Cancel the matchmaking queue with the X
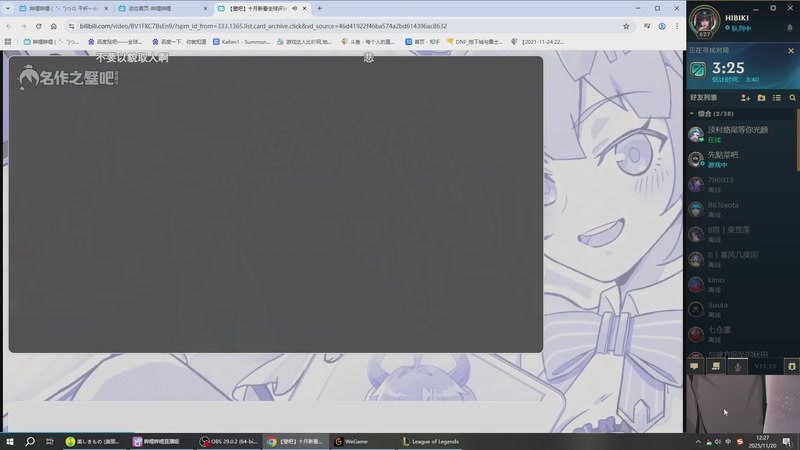This screenshot has width=800, height=450. (x=791, y=51)
